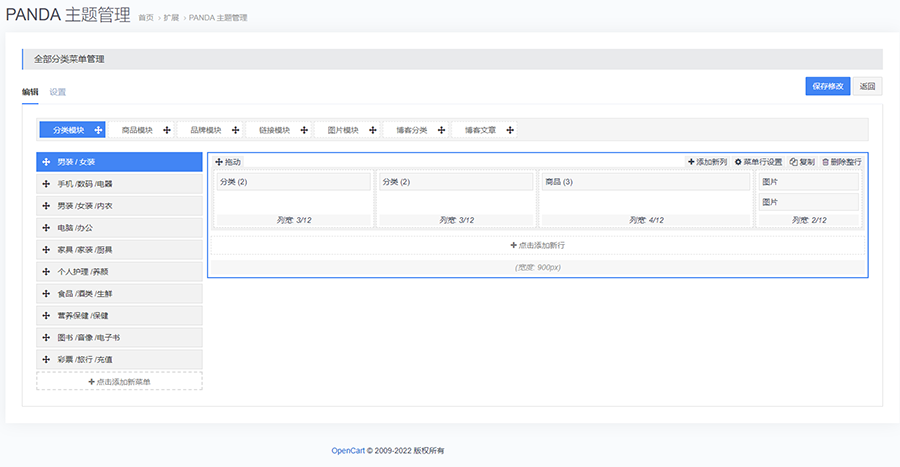Click the move handle of 个人护理/养颜 menu
Viewport: 900px width, 467px height.
[46, 271]
